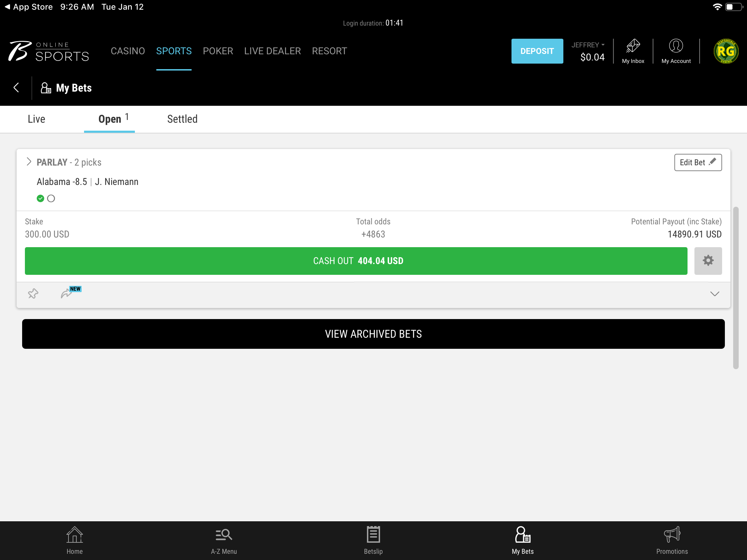This screenshot has height=560, width=747.
Task: Pin the parlay bet with pushpin icon
Action: [33, 294]
